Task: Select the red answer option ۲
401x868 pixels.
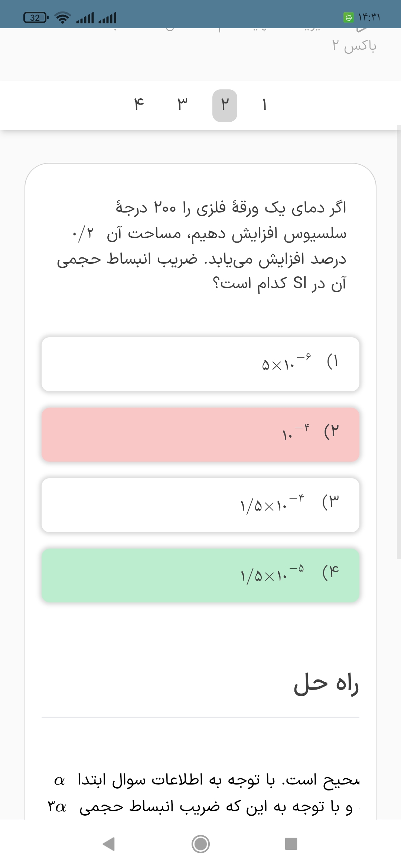Action: [x=200, y=435]
